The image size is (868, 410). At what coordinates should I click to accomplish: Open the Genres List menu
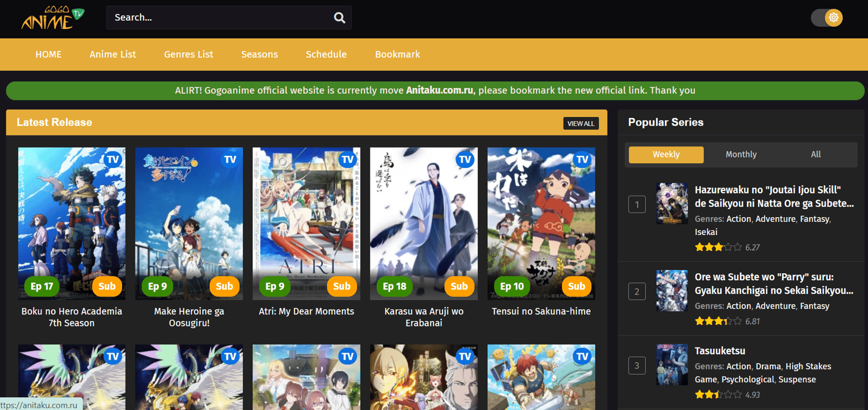189,54
